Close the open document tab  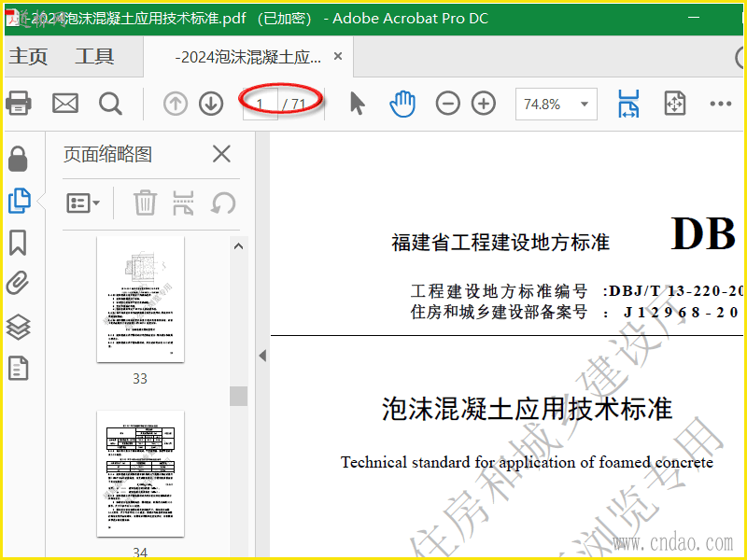(x=338, y=56)
